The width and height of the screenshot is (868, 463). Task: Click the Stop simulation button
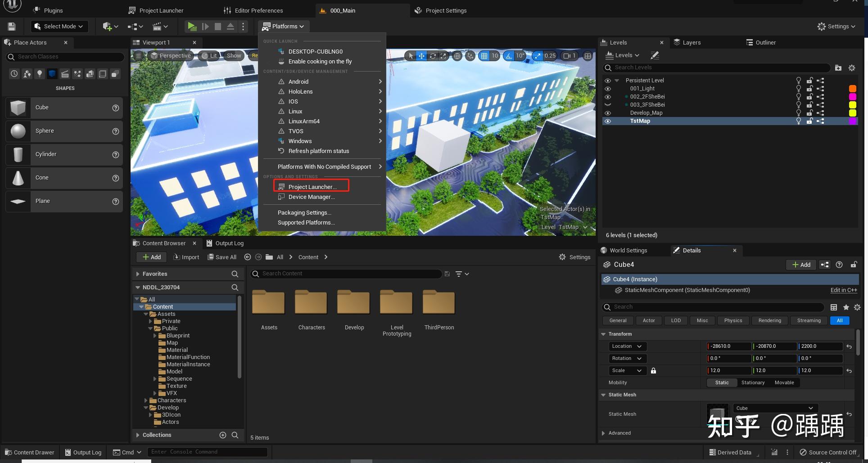click(218, 27)
